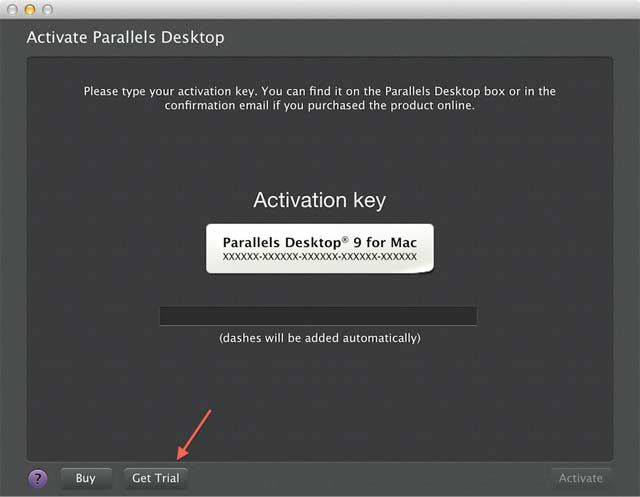Click the number 9 on the product sticker

coord(357,242)
